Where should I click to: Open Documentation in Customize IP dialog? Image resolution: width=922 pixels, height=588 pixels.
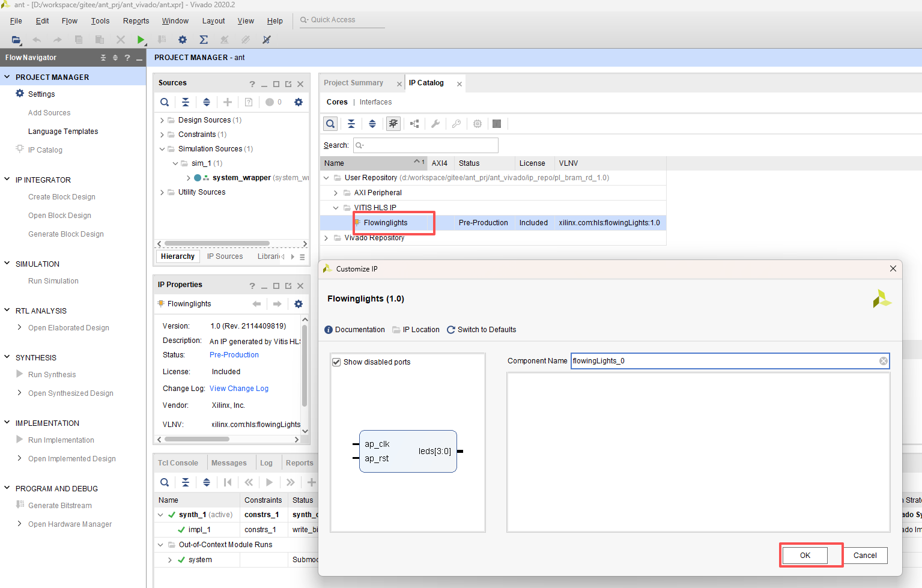coord(354,330)
